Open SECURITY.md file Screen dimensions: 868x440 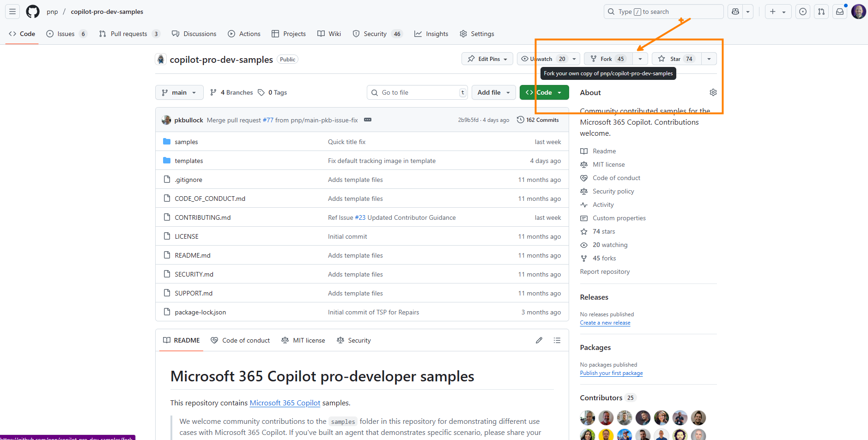(x=194, y=274)
